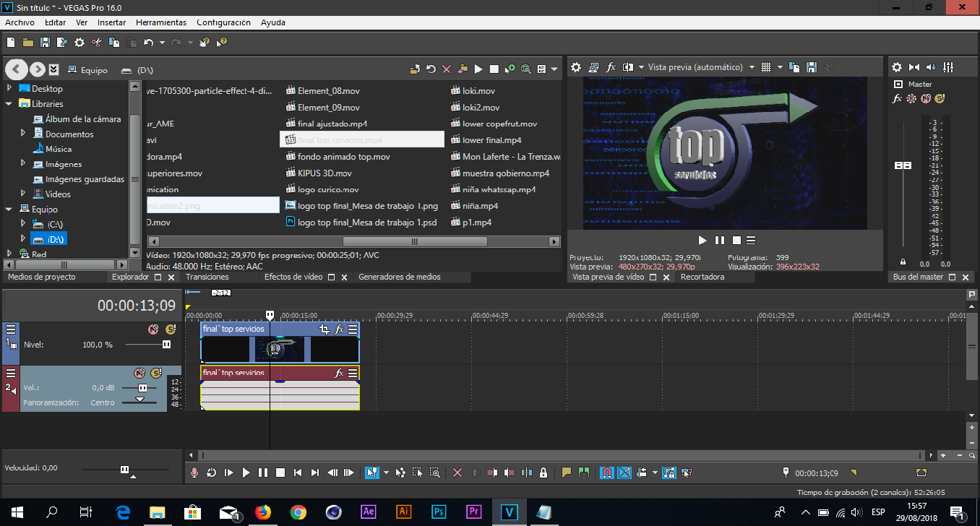Open After Effects from taskbar

pos(368,512)
